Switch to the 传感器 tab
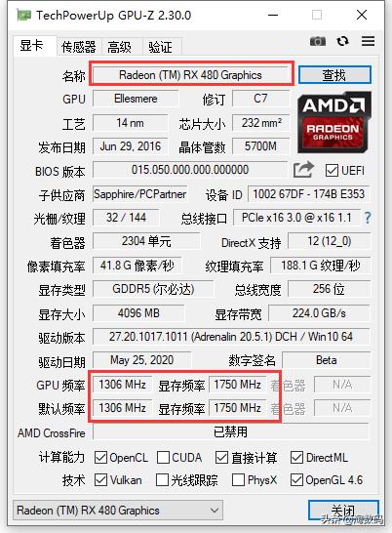The width and height of the screenshot is (392, 533). tap(79, 47)
